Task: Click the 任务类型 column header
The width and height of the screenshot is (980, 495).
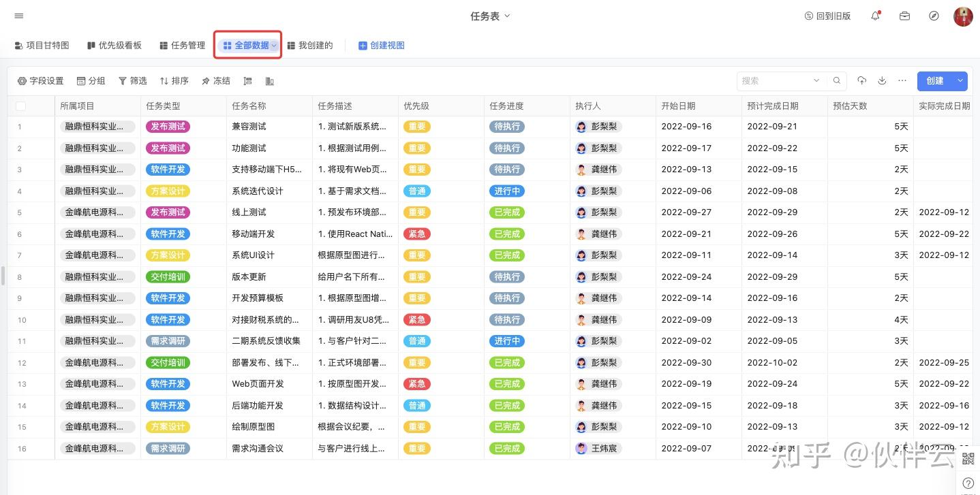Action: [x=183, y=106]
